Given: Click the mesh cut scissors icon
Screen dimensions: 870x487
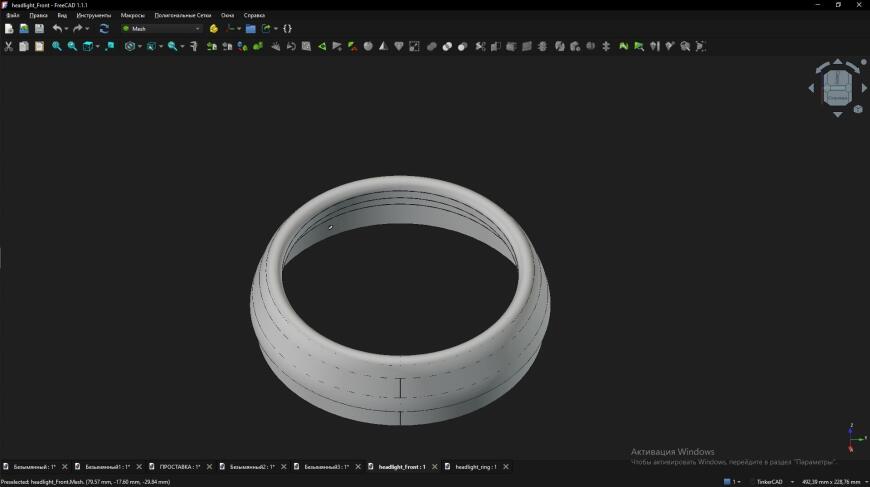Looking at the screenshot, I should 480,47.
